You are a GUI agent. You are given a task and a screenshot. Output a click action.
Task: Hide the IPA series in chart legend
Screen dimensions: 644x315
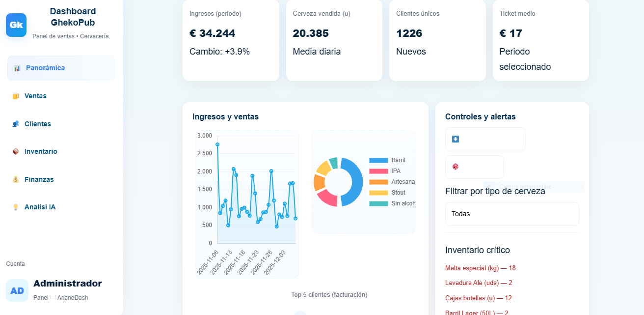tap(387, 171)
